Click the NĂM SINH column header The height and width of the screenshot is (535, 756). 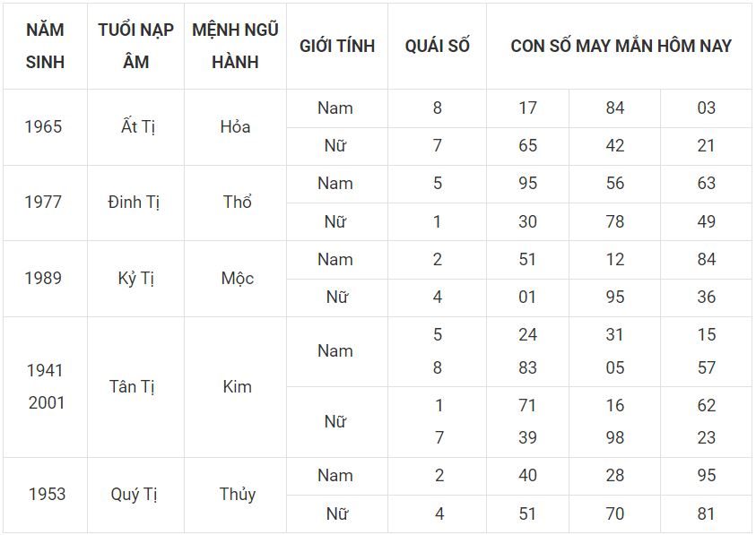(45, 47)
